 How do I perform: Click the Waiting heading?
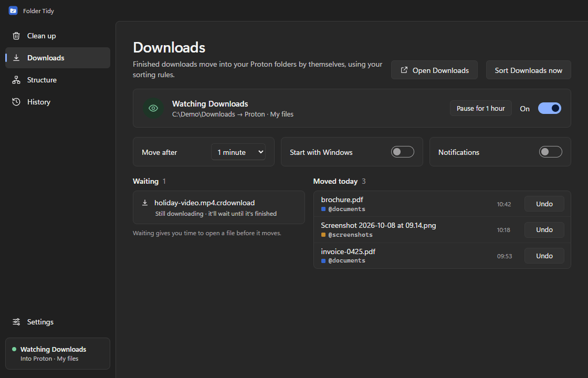tap(145, 182)
